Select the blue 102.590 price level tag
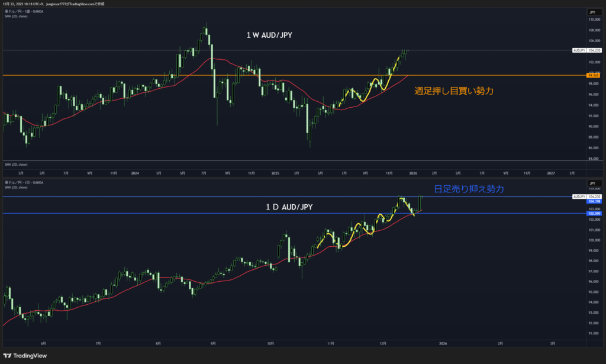The image size is (606, 364). [593, 213]
